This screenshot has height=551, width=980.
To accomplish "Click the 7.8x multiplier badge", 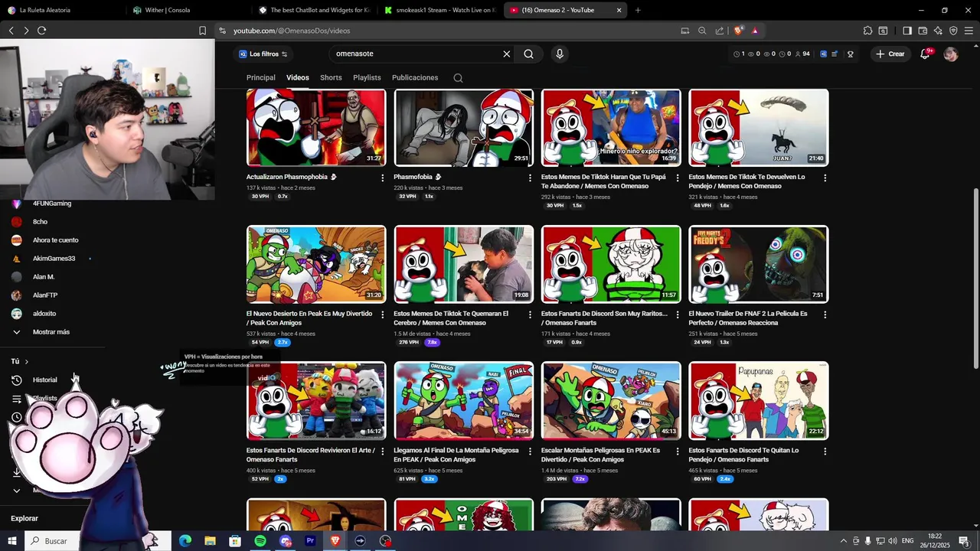I will pos(432,343).
